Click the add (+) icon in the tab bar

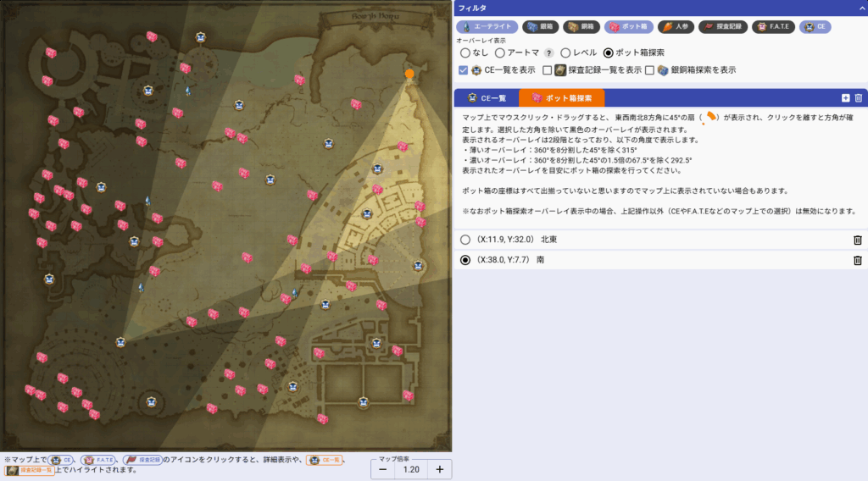pos(845,98)
